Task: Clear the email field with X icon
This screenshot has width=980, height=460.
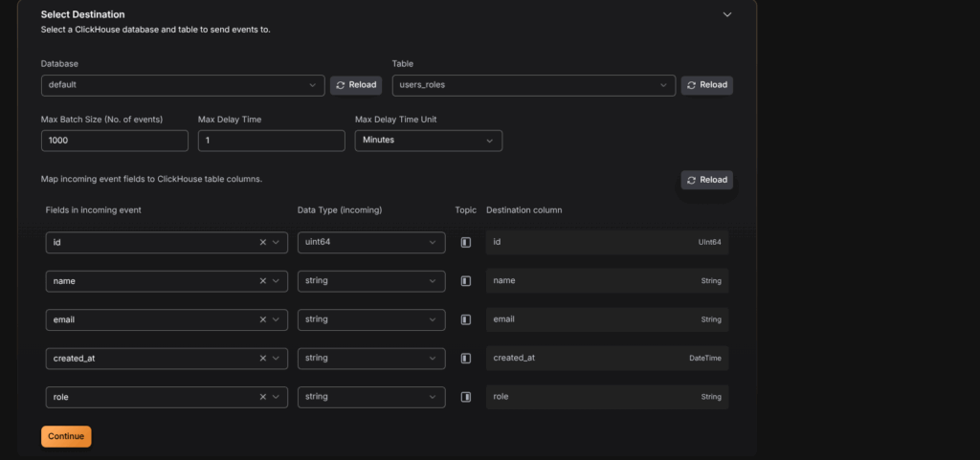Action: pyautogui.click(x=263, y=319)
